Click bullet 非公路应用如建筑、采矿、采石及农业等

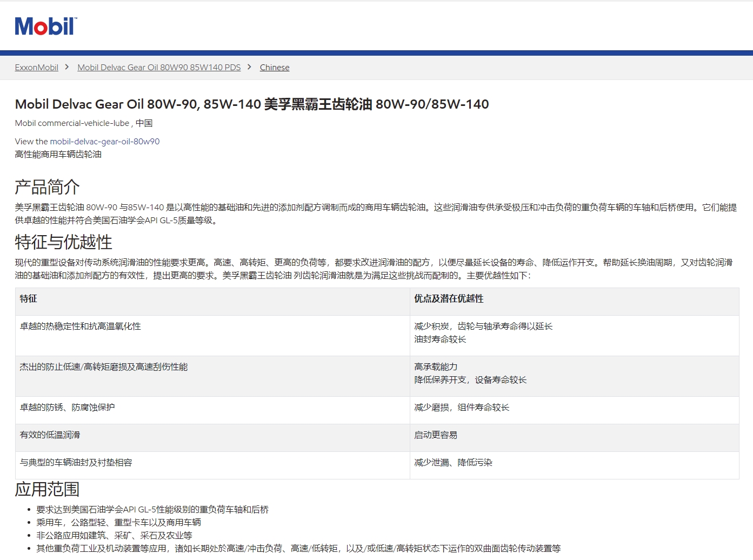pyautogui.click(x=115, y=536)
